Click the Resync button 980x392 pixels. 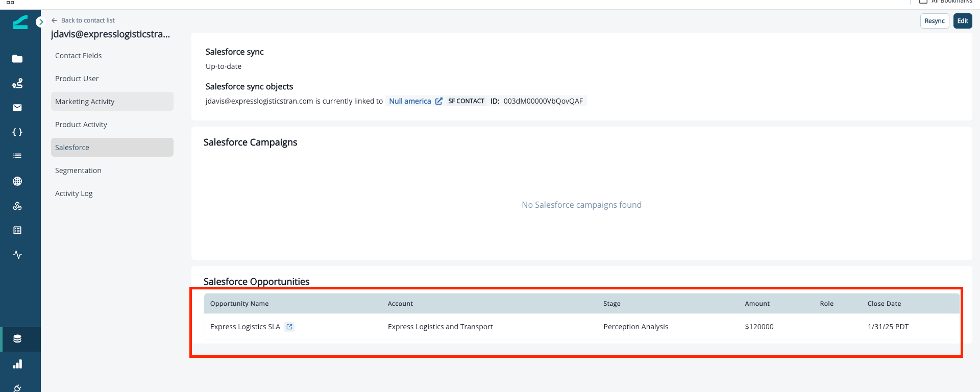935,21
